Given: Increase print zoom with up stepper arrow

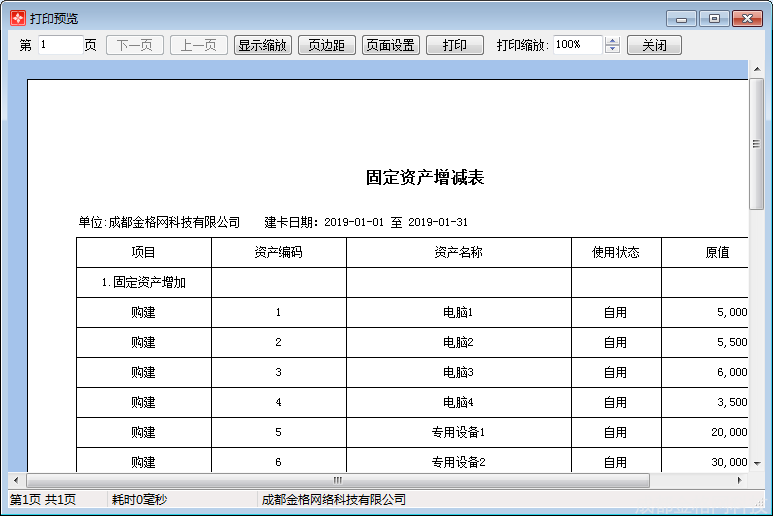Looking at the screenshot, I should click(x=613, y=41).
